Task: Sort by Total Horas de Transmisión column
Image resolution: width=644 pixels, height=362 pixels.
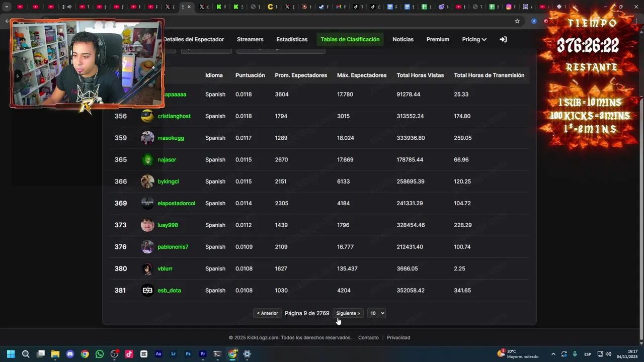Action: [x=489, y=75]
